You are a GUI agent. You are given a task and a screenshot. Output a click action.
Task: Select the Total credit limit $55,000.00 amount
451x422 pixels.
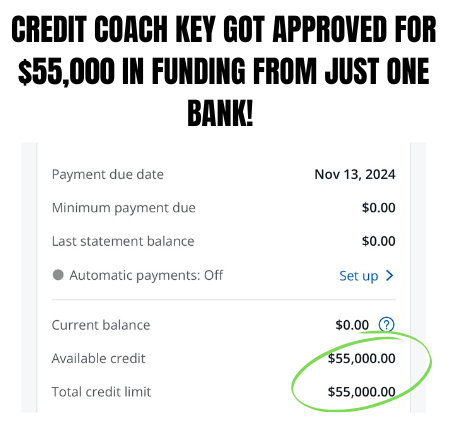pos(362,392)
